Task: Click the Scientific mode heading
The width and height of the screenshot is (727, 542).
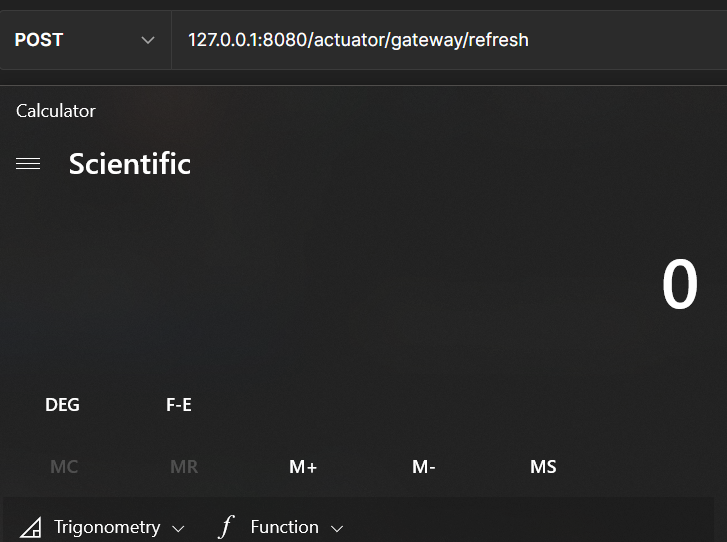Action: tap(130, 164)
